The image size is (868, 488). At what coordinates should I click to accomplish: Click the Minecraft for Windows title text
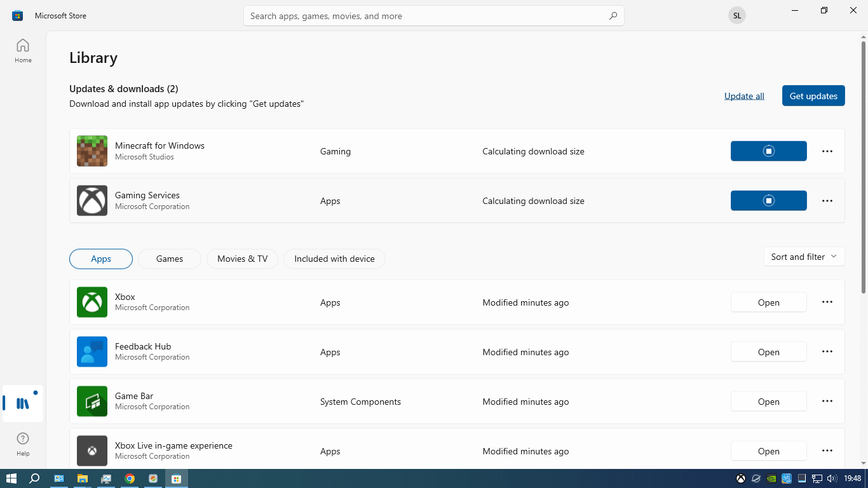click(159, 146)
